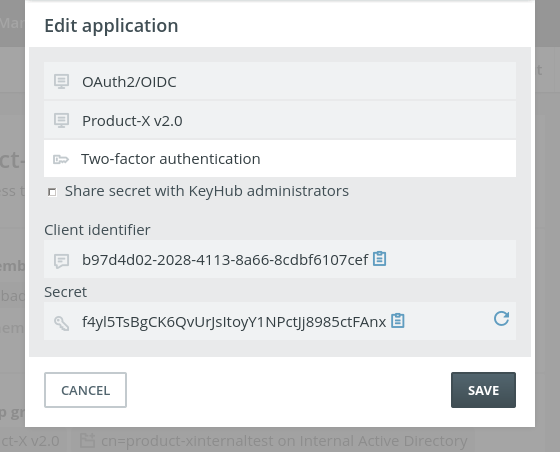Click the Edit application dialog title
The image size is (560, 452).
111,26
